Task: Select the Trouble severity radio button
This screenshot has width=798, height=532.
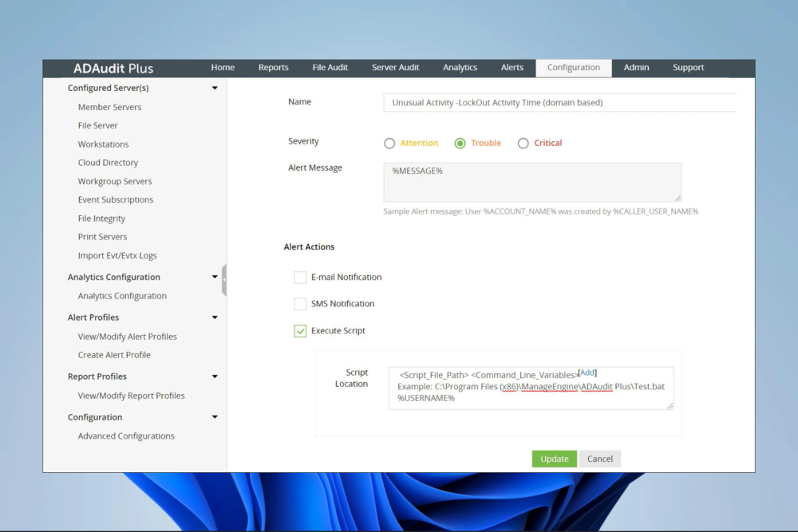Action: tap(460, 144)
